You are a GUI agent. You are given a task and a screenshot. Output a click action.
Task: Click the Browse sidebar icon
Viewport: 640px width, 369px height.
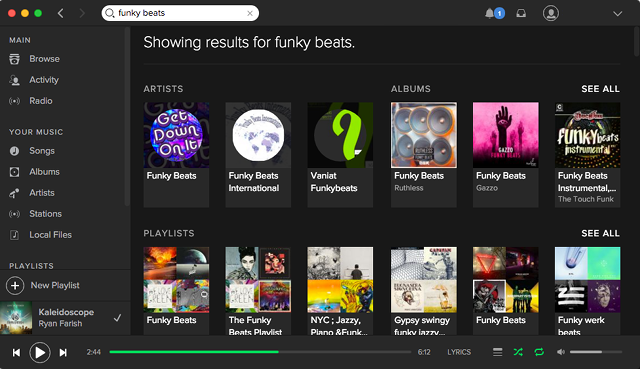click(14, 59)
